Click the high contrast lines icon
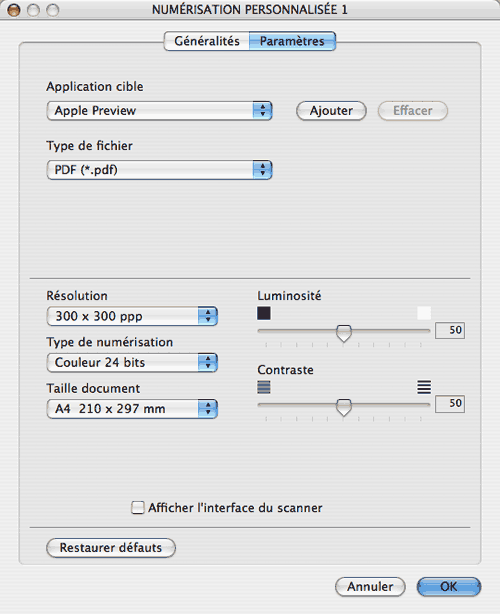Screen dimensions: 500x614 [x=424, y=387]
